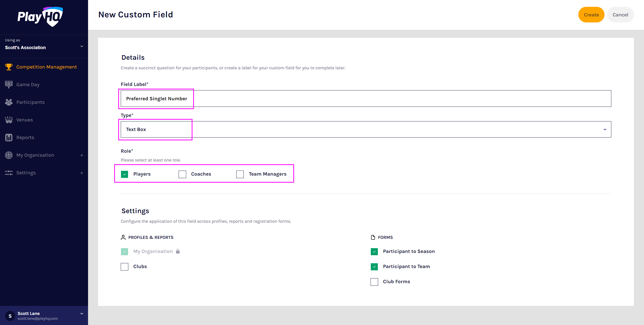This screenshot has height=325, width=644.
Task: Click the Participants people icon
Action: coord(9,102)
